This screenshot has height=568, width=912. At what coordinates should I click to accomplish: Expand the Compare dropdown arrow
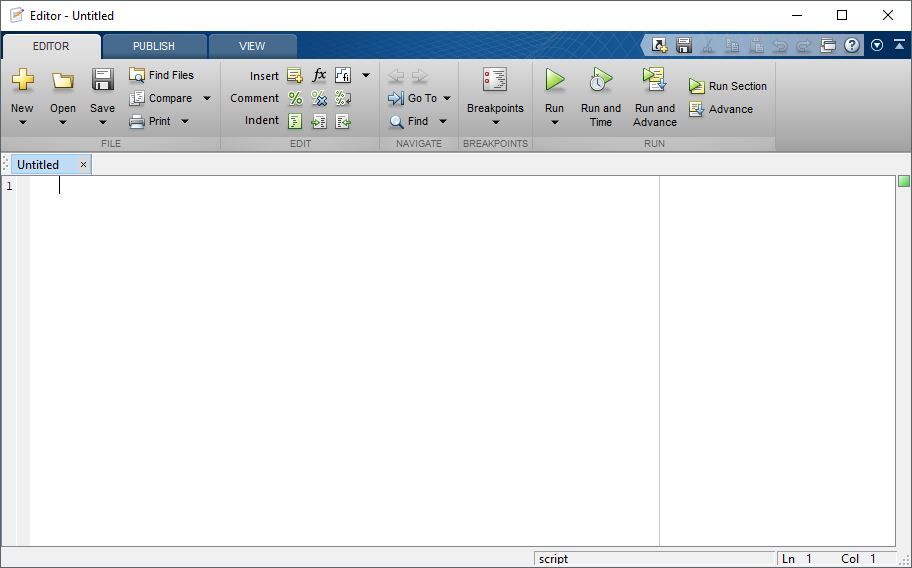(x=206, y=98)
